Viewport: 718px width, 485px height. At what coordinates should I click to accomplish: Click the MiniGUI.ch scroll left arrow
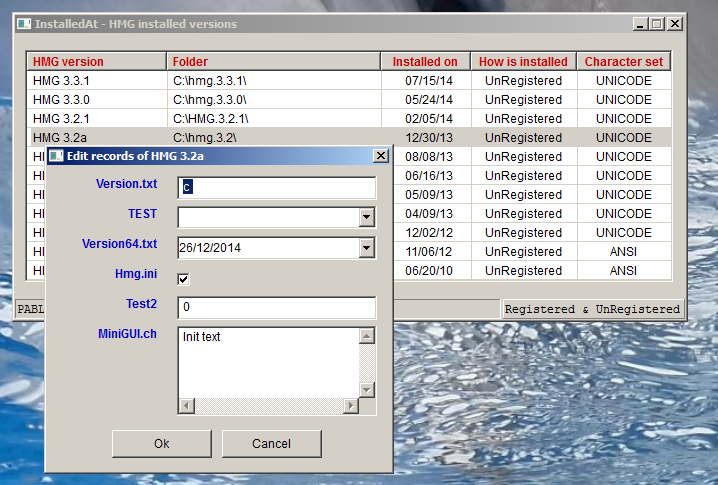pos(186,405)
